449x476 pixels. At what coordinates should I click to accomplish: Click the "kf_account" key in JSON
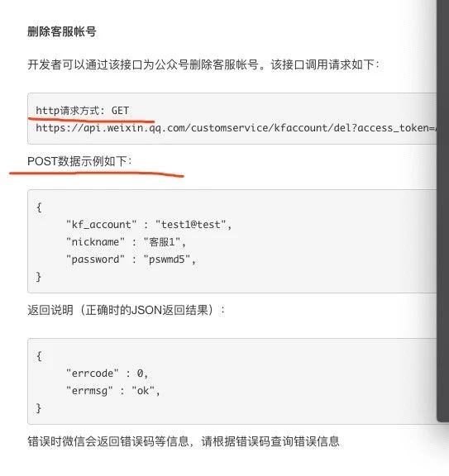click(x=102, y=225)
